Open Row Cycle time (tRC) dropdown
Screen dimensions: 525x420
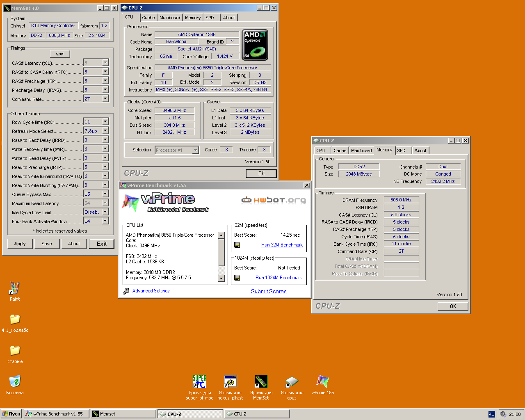pos(105,122)
